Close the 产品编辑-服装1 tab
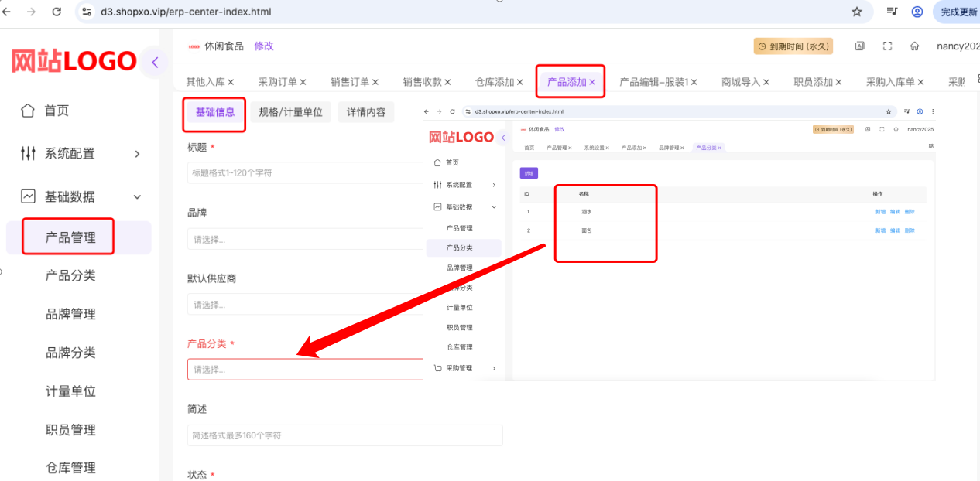The width and height of the screenshot is (980, 481). (x=694, y=82)
